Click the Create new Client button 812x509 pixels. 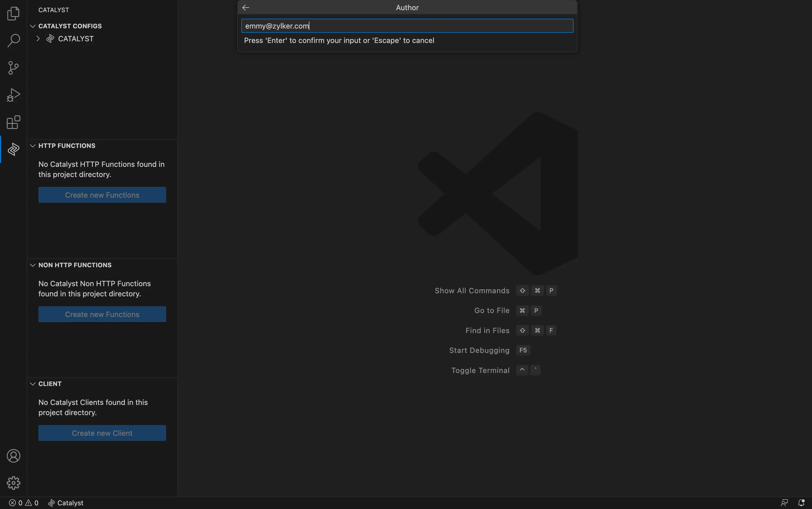[x=102, y=433]
